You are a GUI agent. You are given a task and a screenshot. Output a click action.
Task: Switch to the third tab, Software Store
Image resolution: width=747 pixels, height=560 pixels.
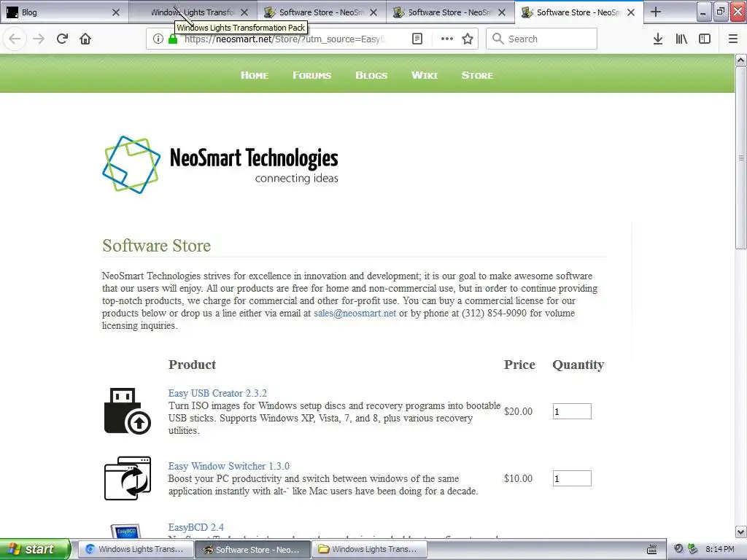[x=322, y=12]
